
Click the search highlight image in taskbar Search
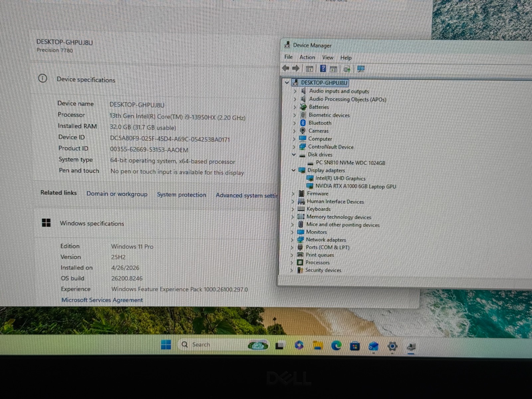[258, 345]
